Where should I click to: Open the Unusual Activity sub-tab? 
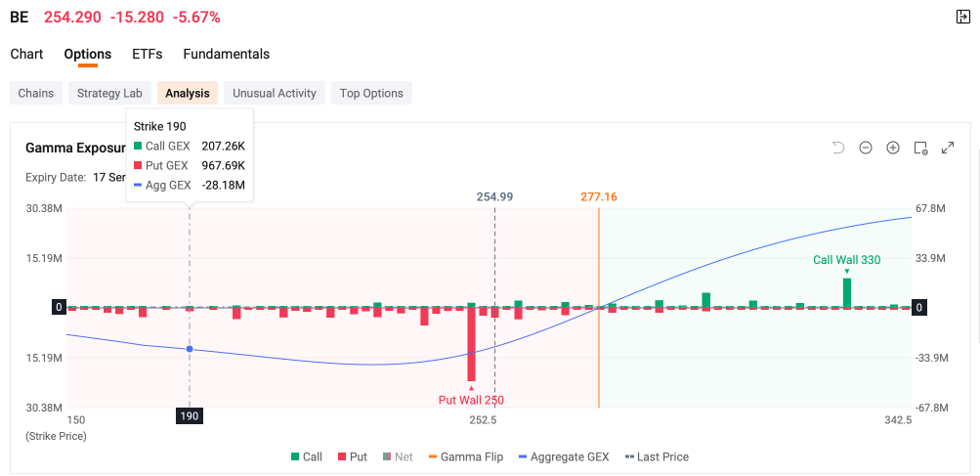click(x=275, y=93)
